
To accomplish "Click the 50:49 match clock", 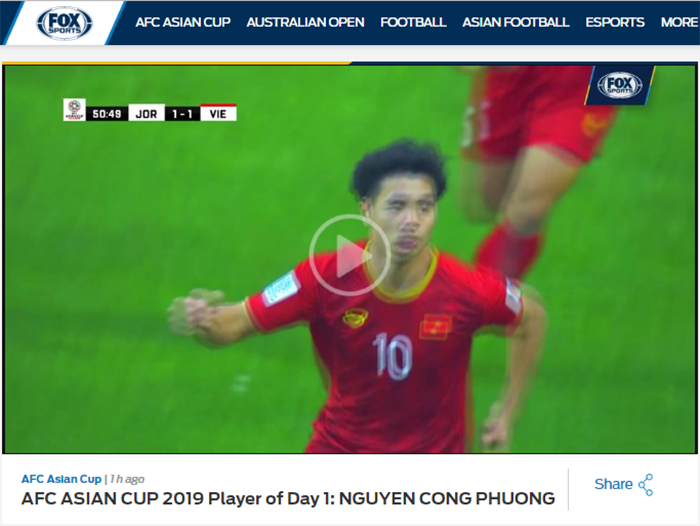I will [x=107, y=114].
